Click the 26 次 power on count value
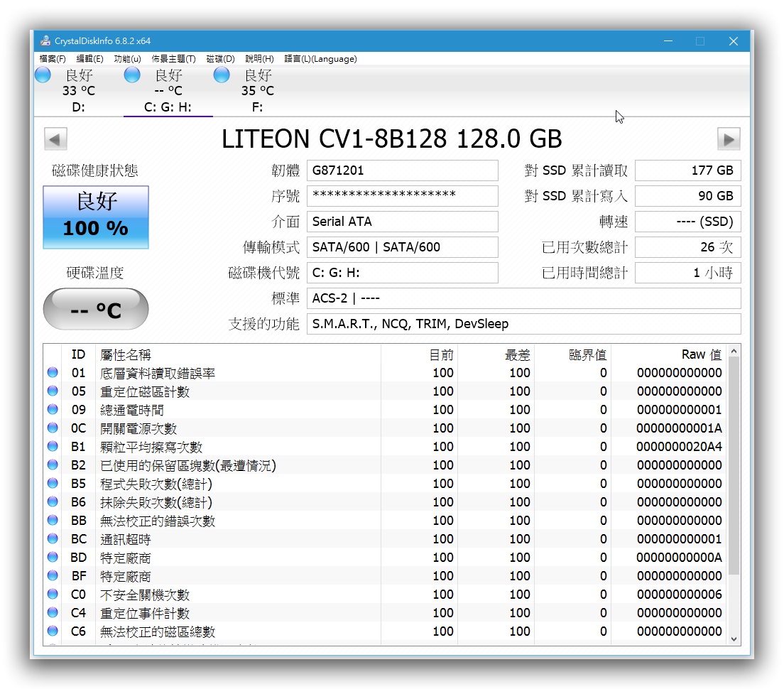Viewport: 784px width, 689px height. 687,247
